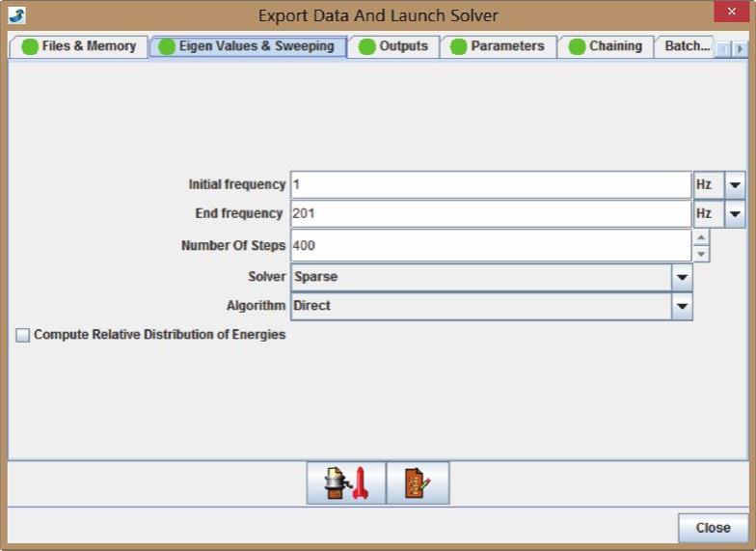This screenshot has height=551, width=756.
Task: Click the edit data file icon button
Action: point(418,482)
